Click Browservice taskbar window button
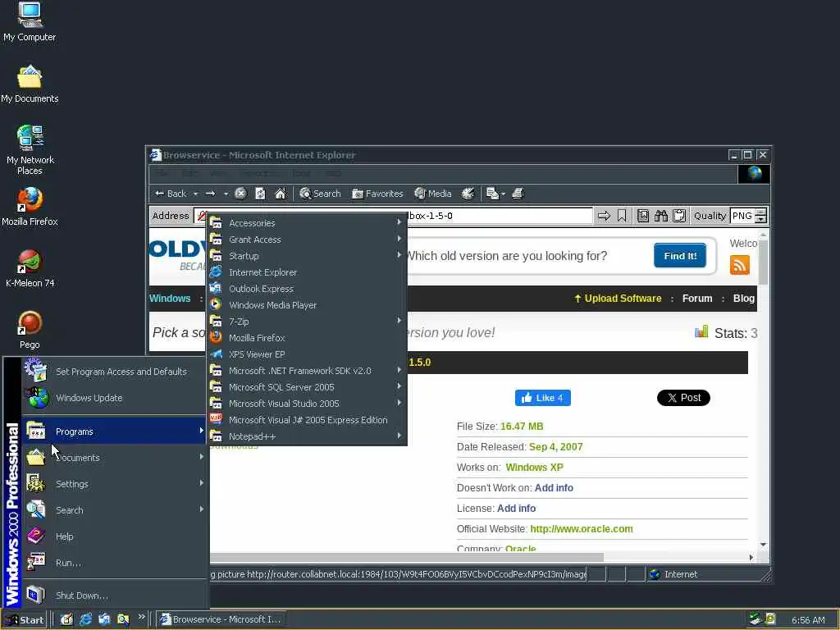 220,619
